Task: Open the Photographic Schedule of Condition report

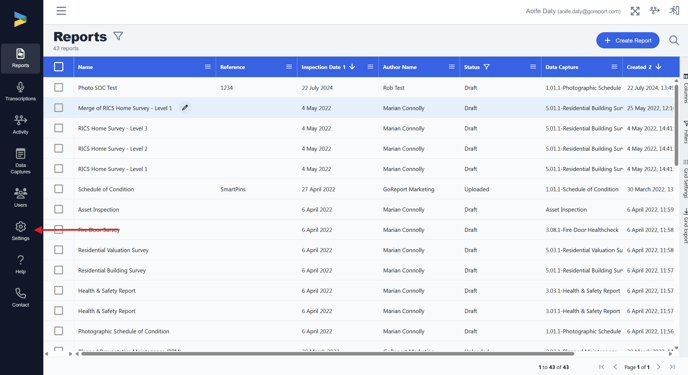Action: (123, 331)
